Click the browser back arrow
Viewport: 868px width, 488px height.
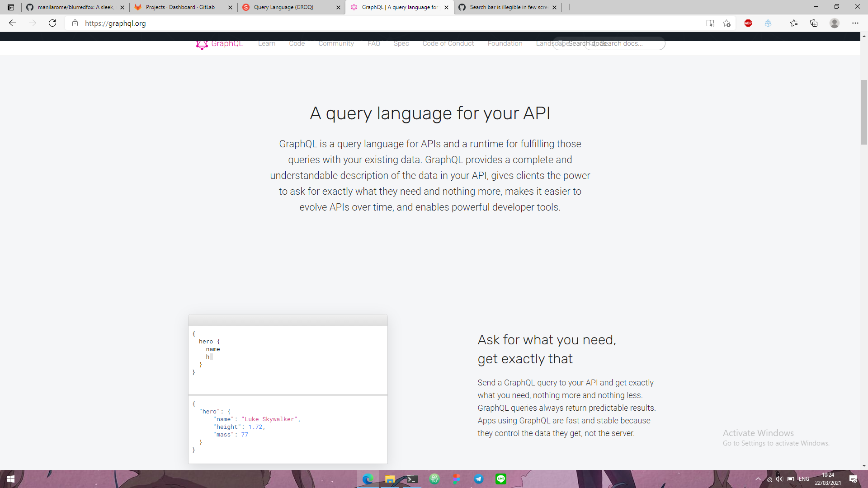click(13, 23)
